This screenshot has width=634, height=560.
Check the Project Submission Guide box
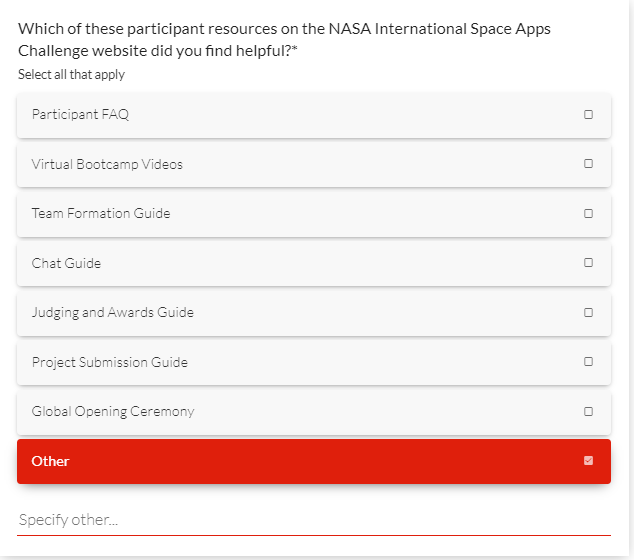tap(588, 362)
